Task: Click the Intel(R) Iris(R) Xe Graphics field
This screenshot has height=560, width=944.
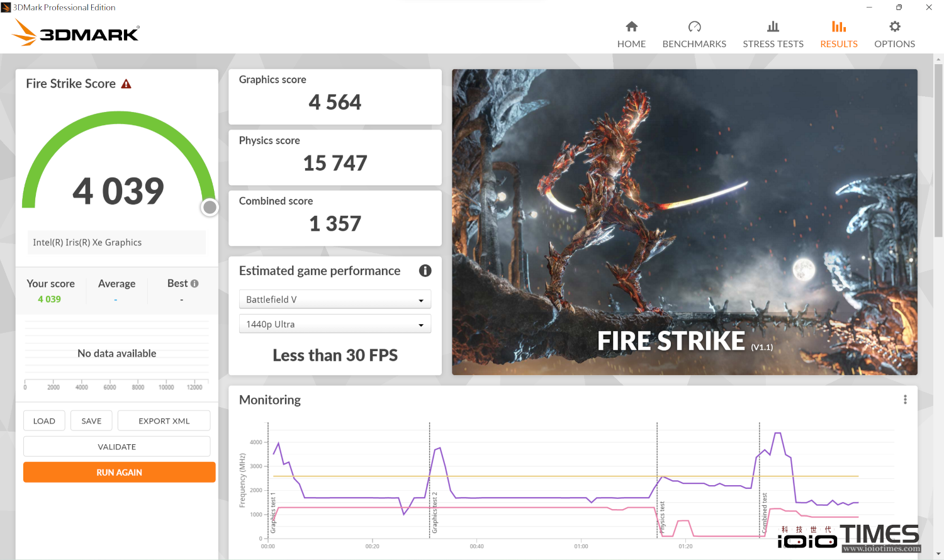Action: [x=116, y=242]
